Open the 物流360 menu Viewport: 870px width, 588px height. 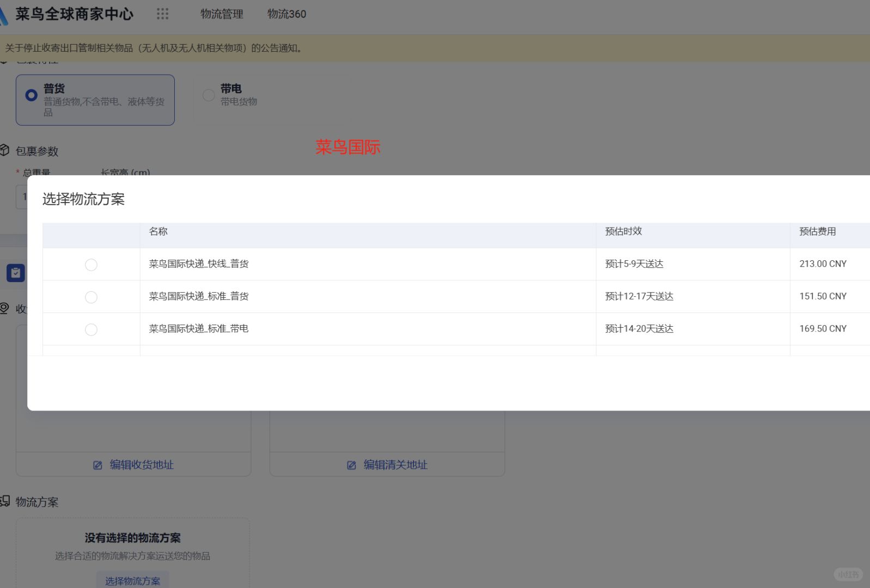[x=287, y=14]
